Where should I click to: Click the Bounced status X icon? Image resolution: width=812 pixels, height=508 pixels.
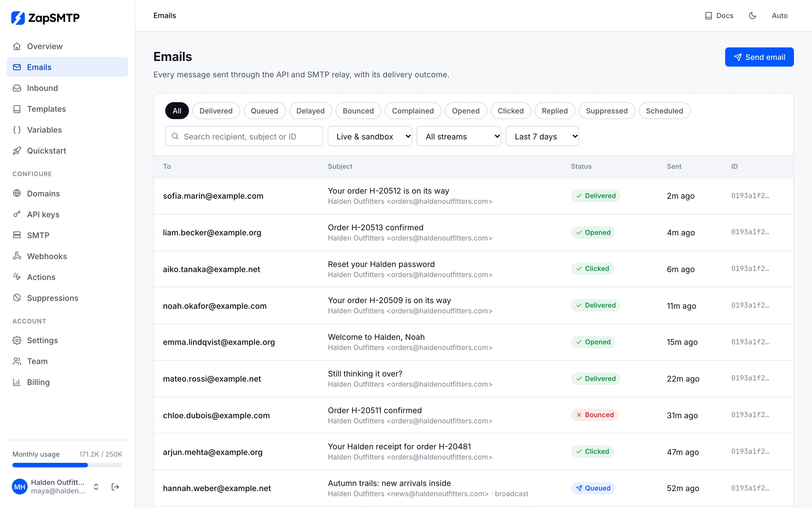[579, 415]
